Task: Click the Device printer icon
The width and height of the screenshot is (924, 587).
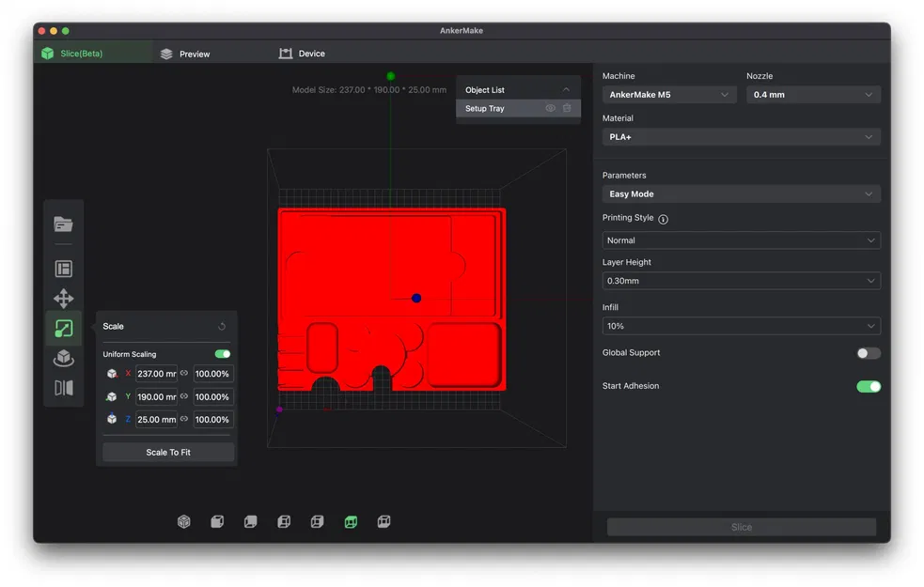Action: coord(286,54)
